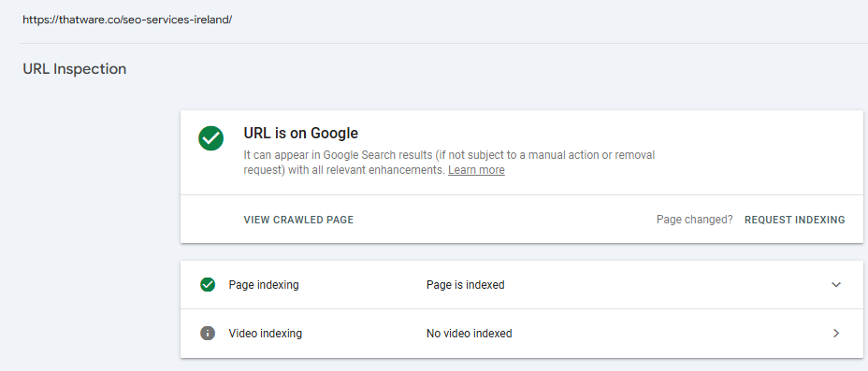Click the 'Page changed?' text
The width and height of the screenshot is (868, 371).
coord(694,220)
